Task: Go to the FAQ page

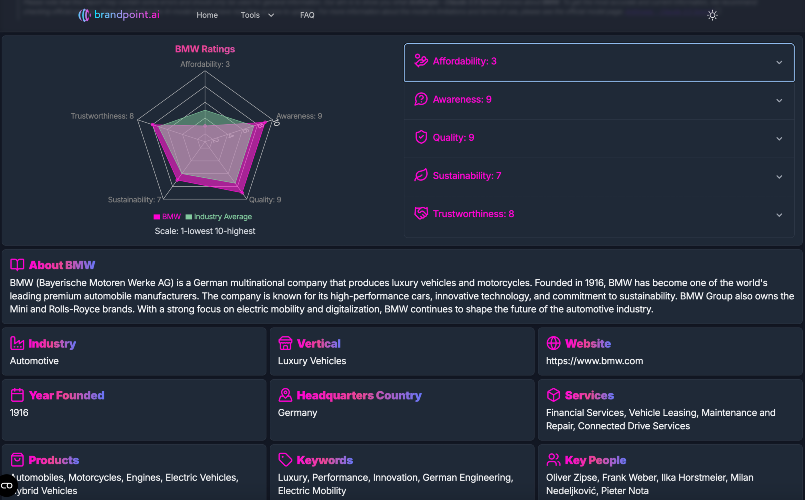Action: point(307,15)
